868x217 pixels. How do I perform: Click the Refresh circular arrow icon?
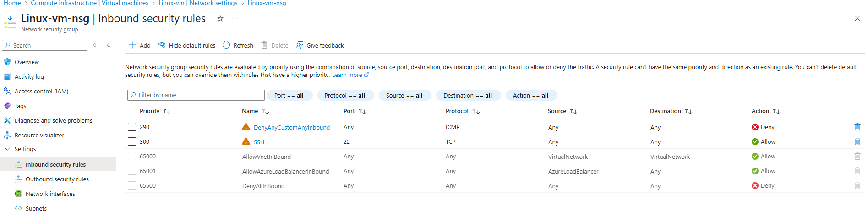(x=226, y=45)
